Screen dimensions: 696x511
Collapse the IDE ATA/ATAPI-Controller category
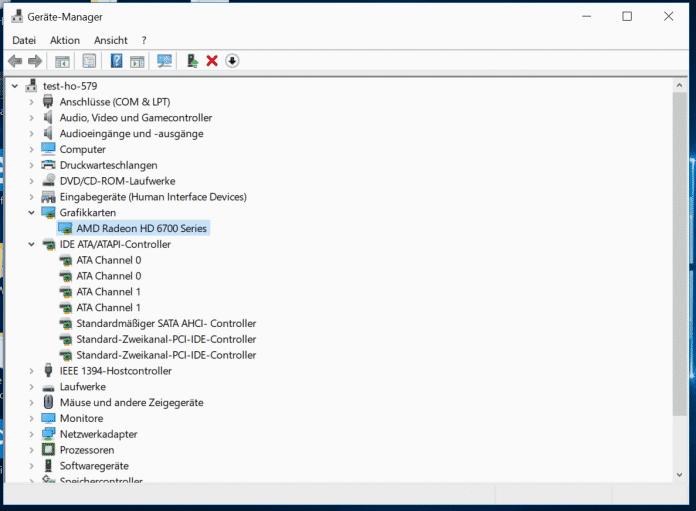pos(32,245)
